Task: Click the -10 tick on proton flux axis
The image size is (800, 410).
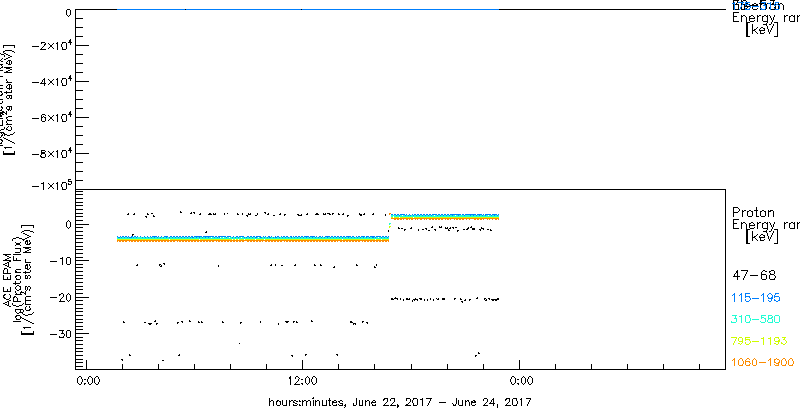Action: tap(60, 261)
